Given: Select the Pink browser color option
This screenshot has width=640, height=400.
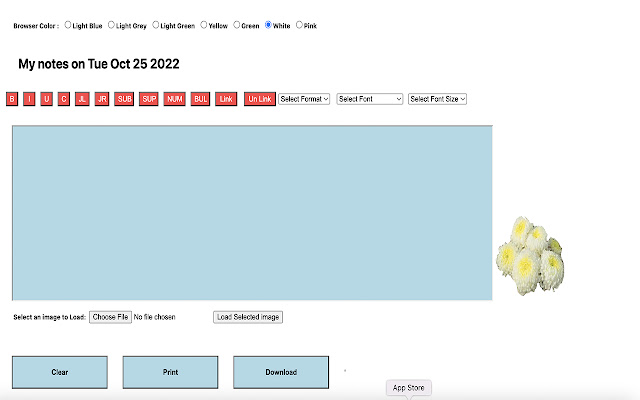Looking at the screenshot, I should [x=300, y=25].
